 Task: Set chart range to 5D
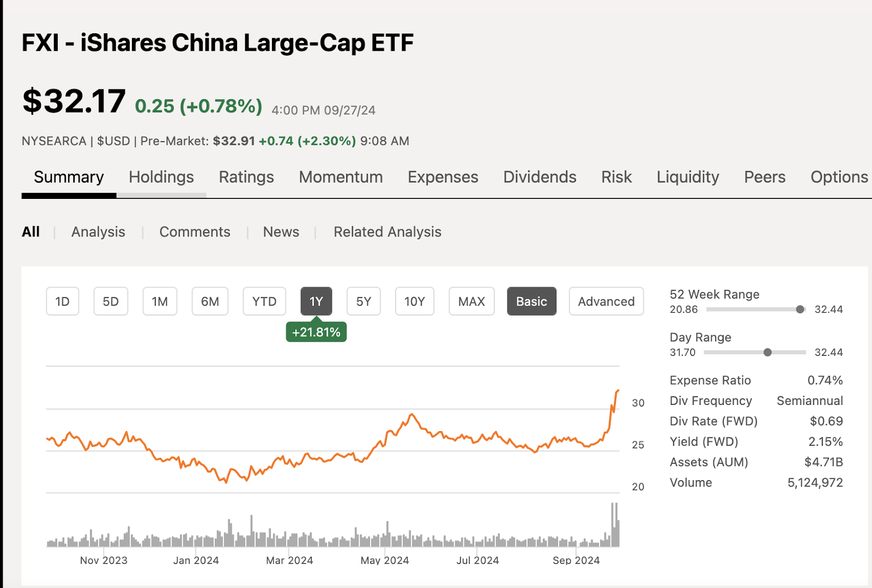coord(111,301)
